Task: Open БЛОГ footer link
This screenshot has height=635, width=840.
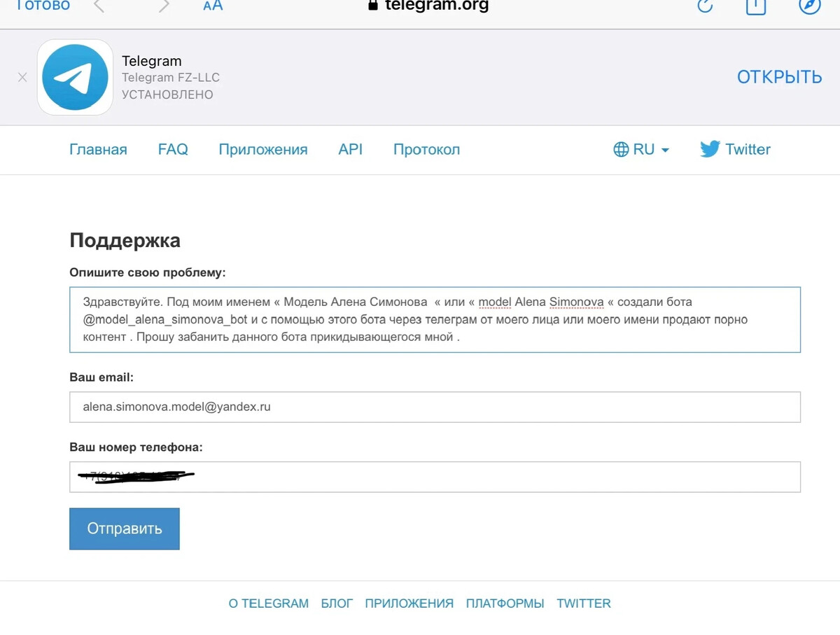Action: (337, 603)
